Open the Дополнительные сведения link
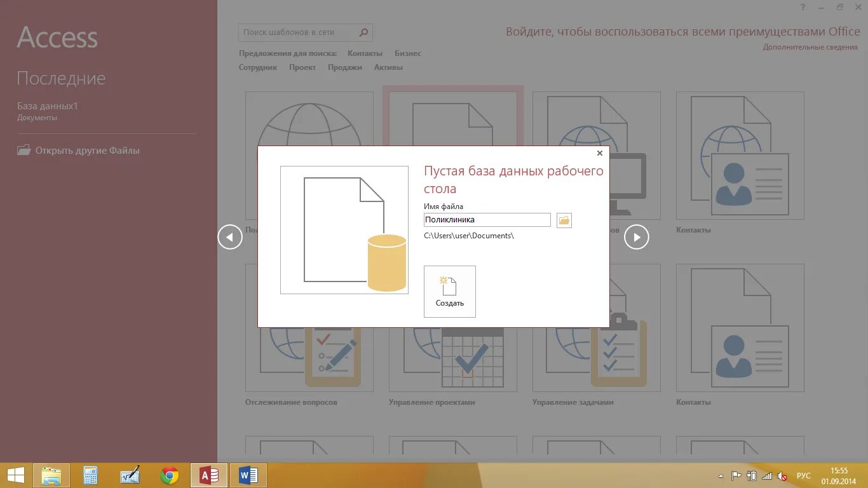The width and height of the screenshot is (868, 488). tap(810, 47)
